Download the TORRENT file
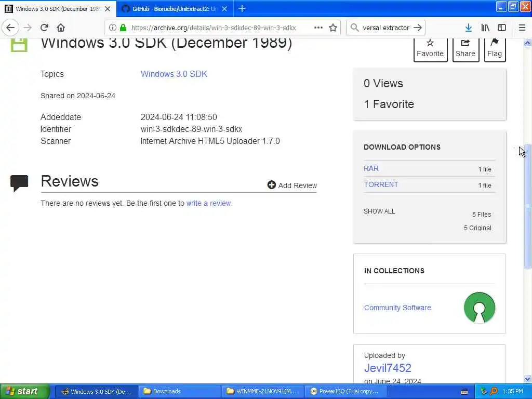532x399 pixels. click(x=381, y=184)
